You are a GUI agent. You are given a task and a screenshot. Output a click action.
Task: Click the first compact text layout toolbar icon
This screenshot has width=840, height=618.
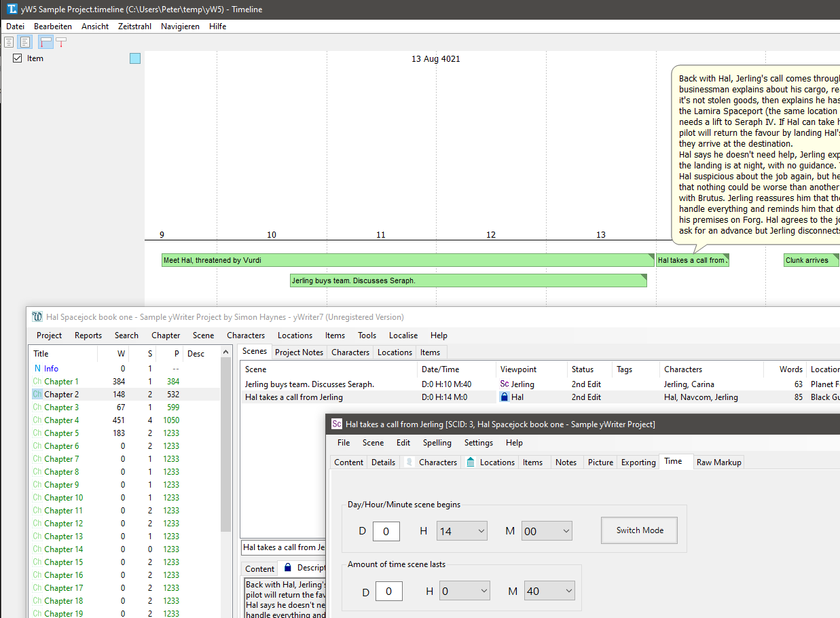point(9,42)
